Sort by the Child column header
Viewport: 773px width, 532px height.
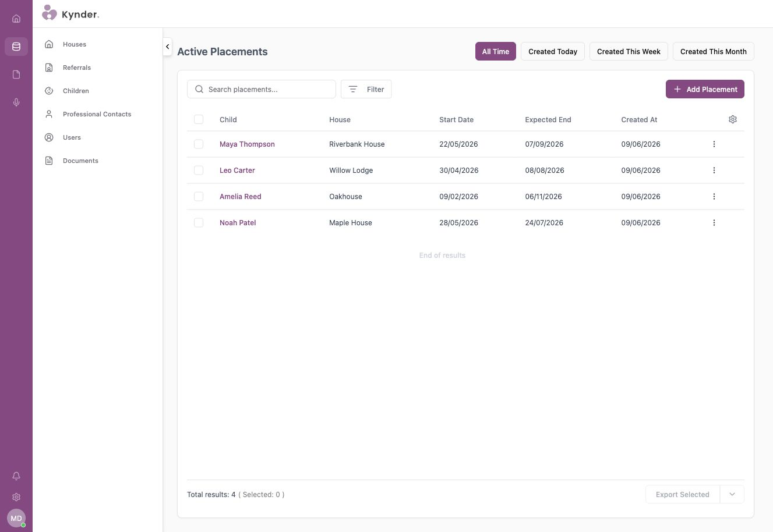(x=228, y=119)
